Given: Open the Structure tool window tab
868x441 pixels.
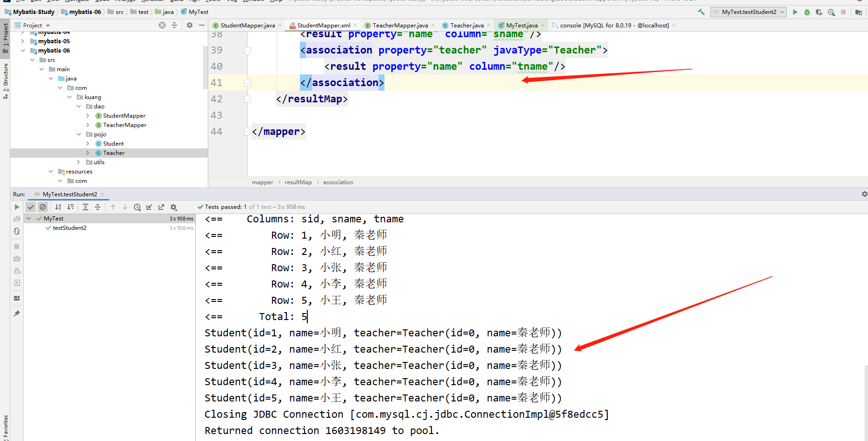Looking at the screenshot, I should coord(5,80).
